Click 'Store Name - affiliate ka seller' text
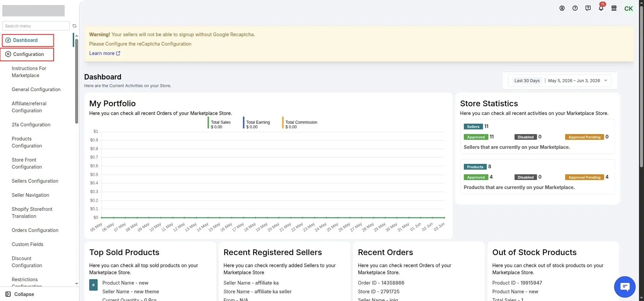 [258, 292]
